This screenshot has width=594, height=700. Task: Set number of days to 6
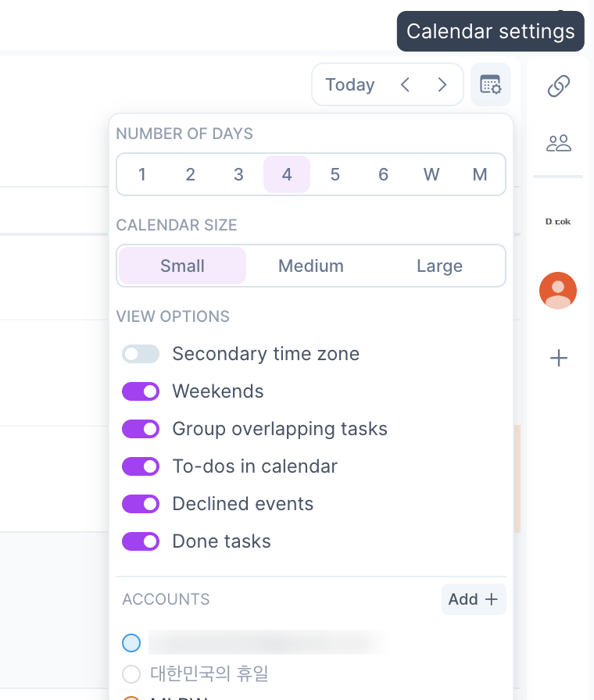tap(383, 174)
